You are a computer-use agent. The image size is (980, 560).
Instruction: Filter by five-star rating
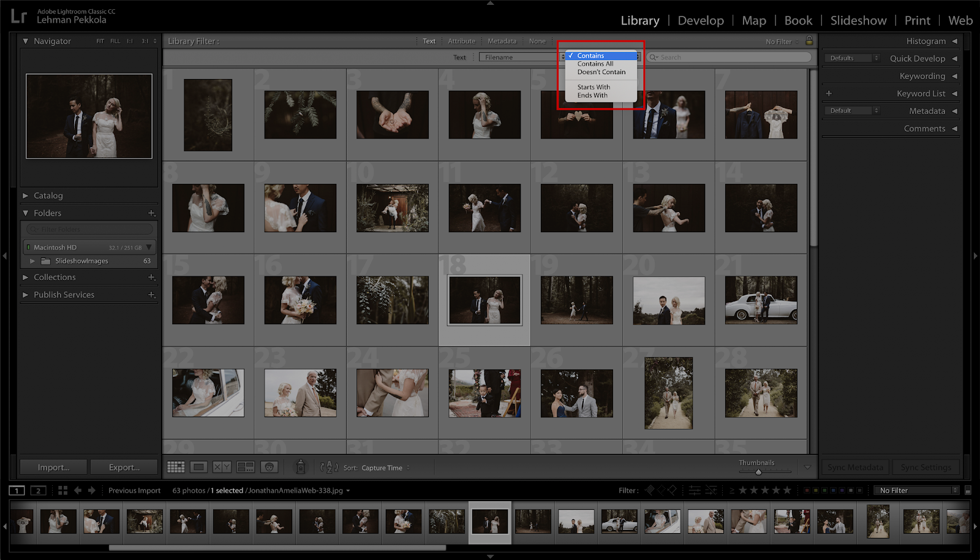click(x=787, y=490)
